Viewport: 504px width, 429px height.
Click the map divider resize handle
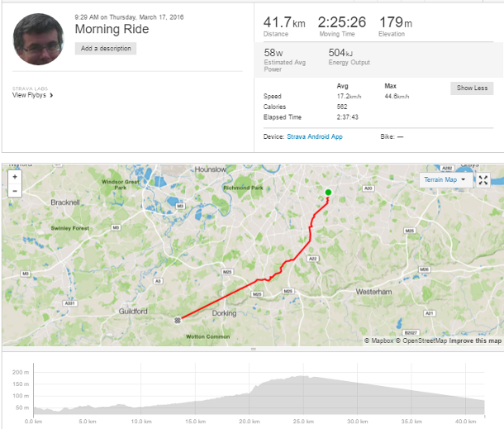(x=254, y=349)
